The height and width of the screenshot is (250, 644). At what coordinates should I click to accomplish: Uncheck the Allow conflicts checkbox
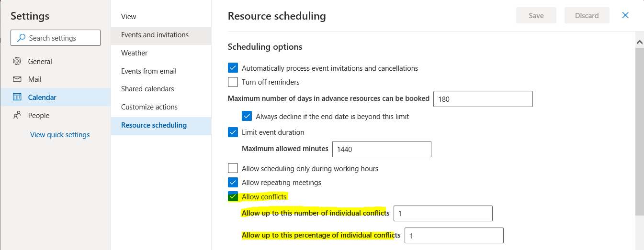coord(233,196)
